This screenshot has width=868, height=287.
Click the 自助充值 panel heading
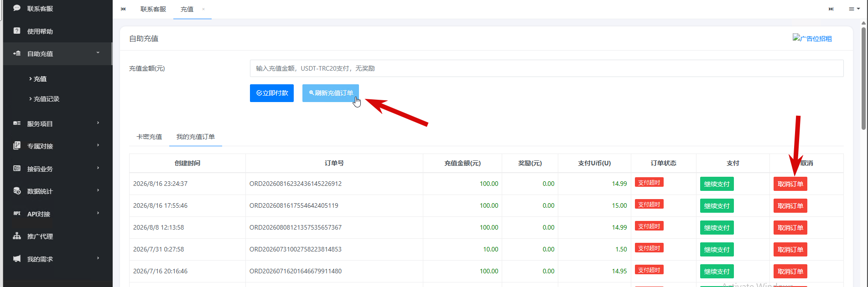click(x=144, y=39)
